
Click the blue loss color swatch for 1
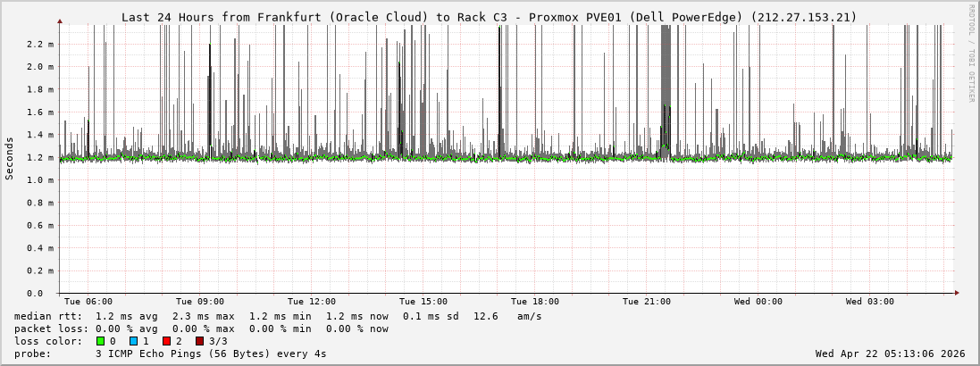(133, 341)
